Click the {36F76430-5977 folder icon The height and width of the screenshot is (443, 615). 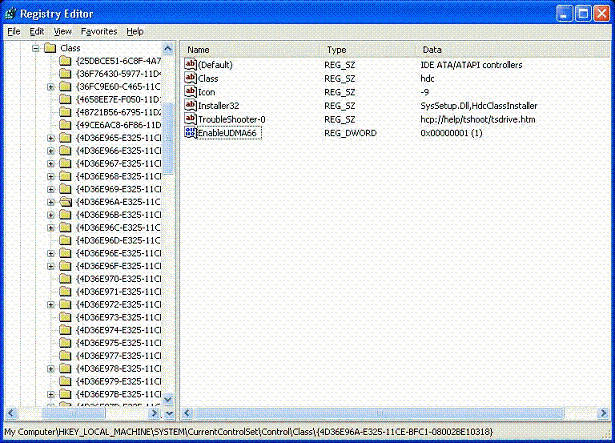tap(65, 74)
